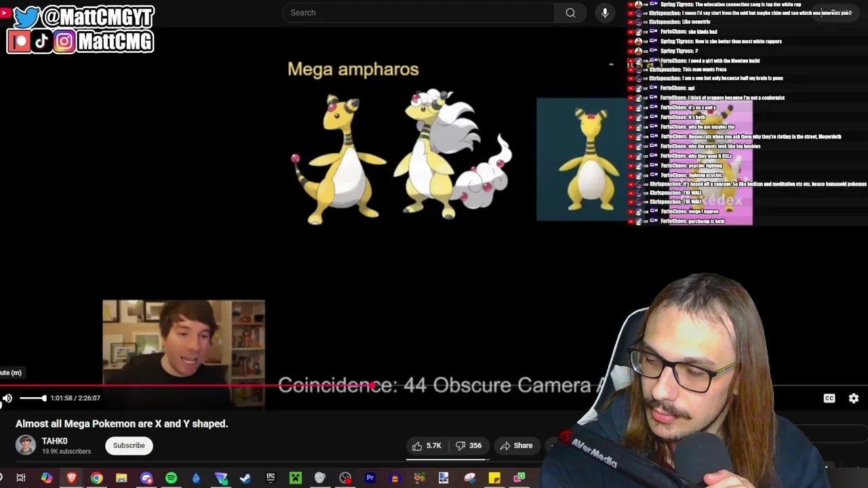
Task: Click the YouTube search magnifier button
Action: (x=570, y=13)
